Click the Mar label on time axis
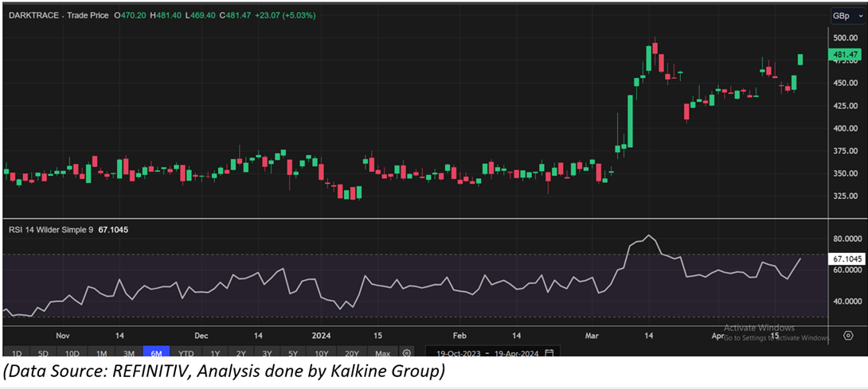Screen dimensions: 868x389 click(592, 336)
